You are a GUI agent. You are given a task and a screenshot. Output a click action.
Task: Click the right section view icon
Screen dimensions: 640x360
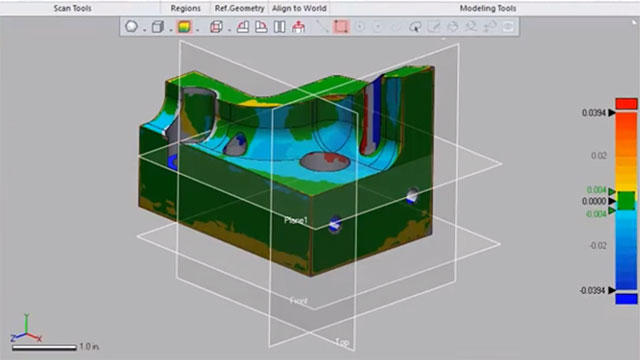pyautogui.click(x=261, y=27)
